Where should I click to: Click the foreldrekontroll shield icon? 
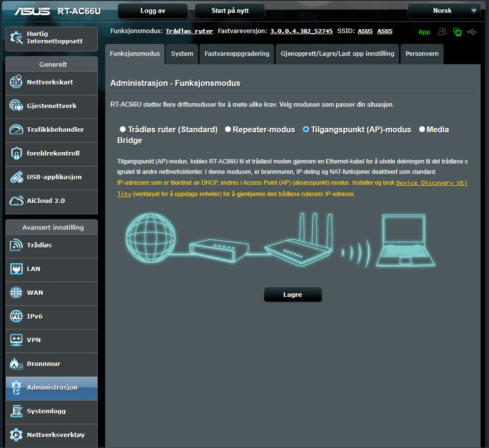16,153
